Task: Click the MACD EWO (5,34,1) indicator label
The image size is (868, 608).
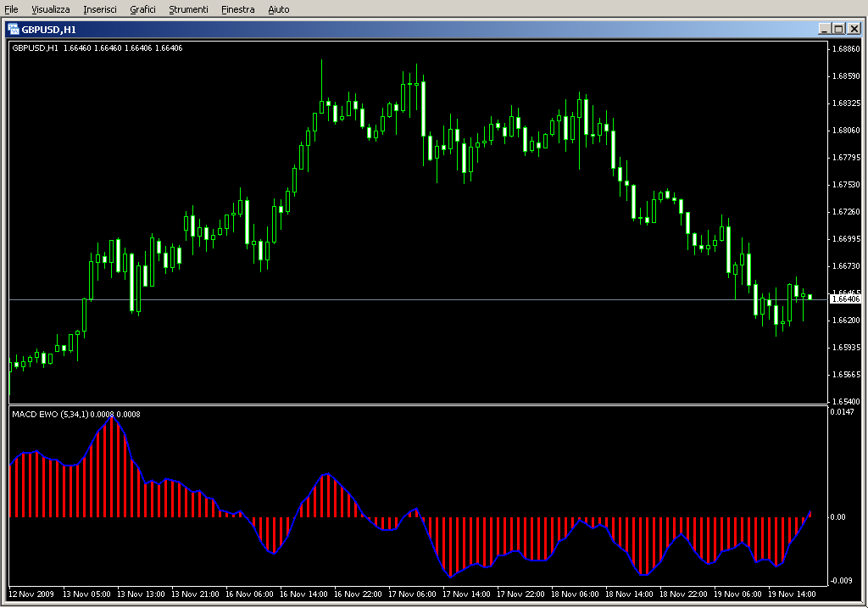Action: [x=76, y=414]
